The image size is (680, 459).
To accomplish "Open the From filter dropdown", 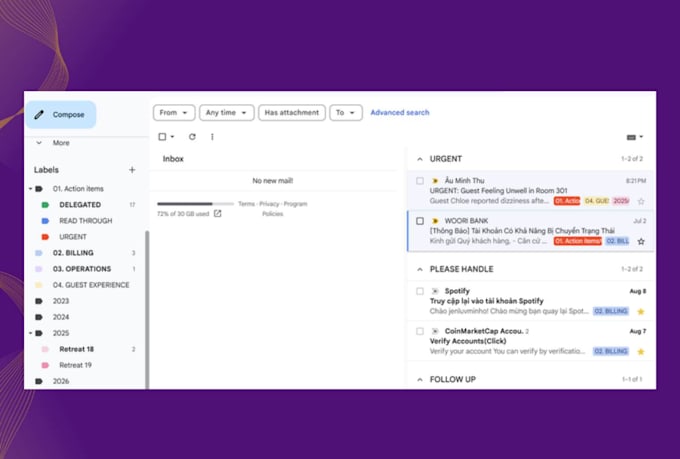I will tap(174, 113).
